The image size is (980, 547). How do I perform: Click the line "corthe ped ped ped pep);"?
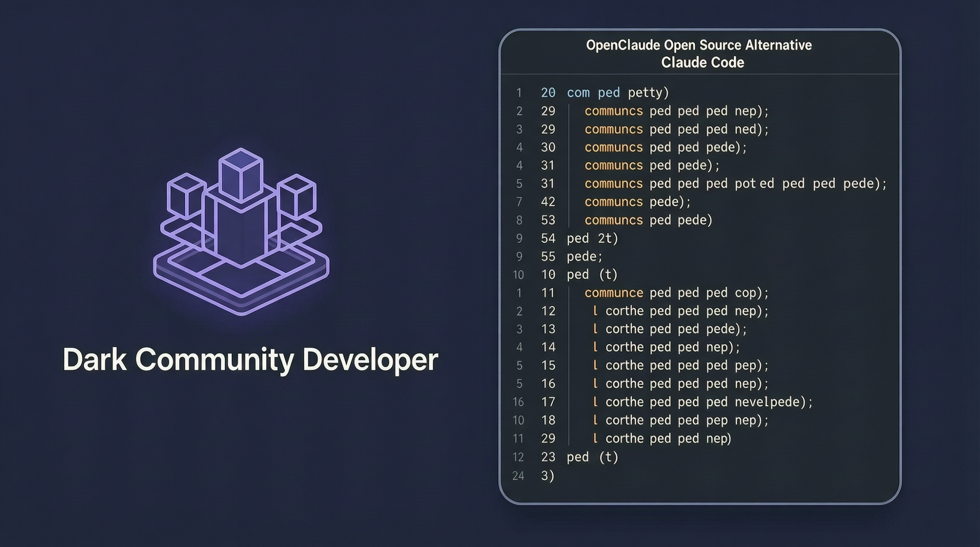click(x=681, y=366)
